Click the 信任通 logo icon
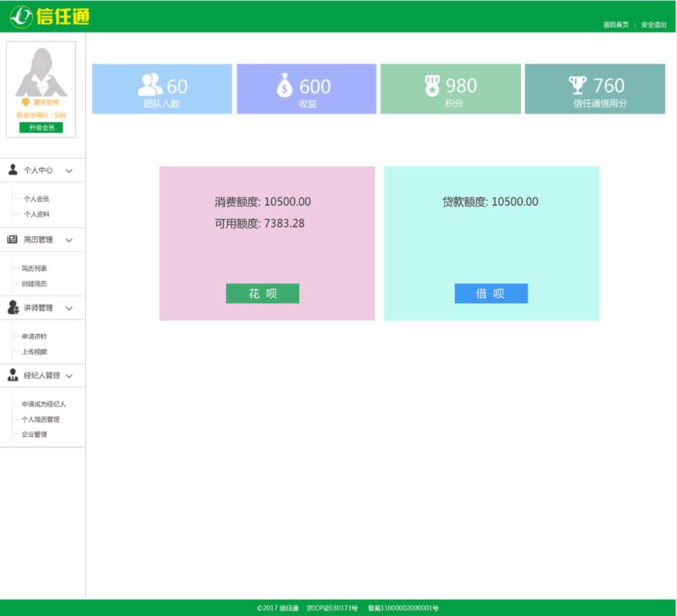The image size is (677, 616). (21, 16)
